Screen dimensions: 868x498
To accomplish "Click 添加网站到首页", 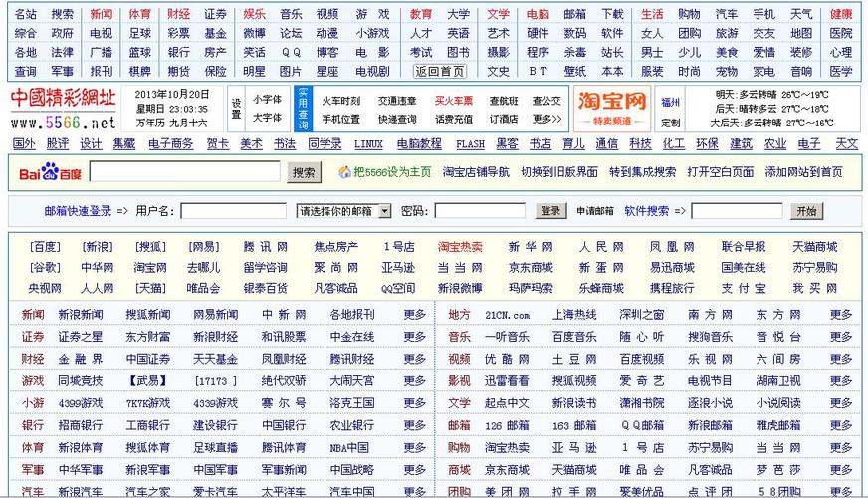I will coord(803,172).
